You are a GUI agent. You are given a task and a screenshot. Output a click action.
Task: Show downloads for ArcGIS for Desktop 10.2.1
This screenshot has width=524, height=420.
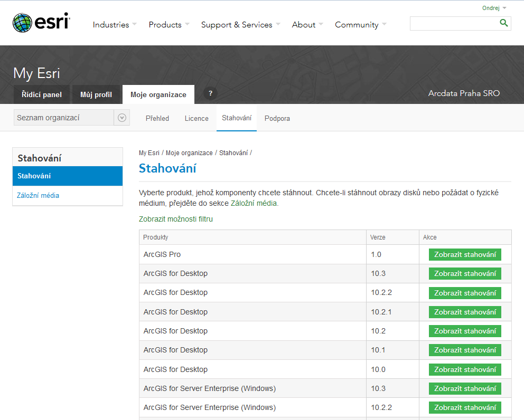pyautogui.click(x=465, y=312)
